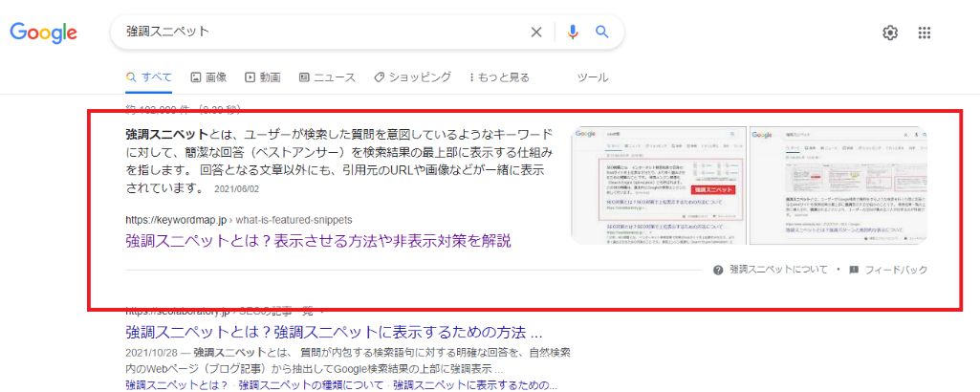Open result 強調スニペットに表示するための方法
This screenshot has height=392, width=980.
point(334,331)
